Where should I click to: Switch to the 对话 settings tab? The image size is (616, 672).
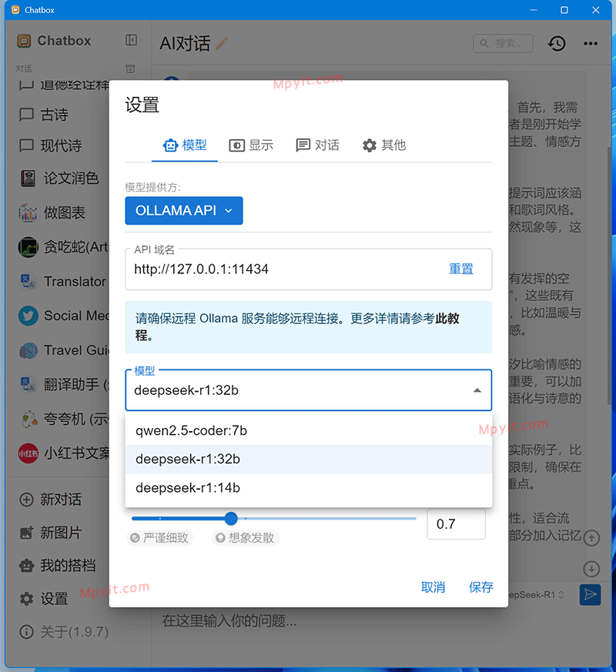coord(318,145)
